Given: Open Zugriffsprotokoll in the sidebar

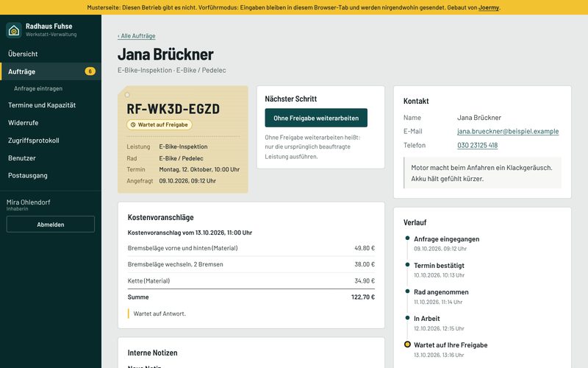Looking at the screenshot, I should click(x=51, y=141).
